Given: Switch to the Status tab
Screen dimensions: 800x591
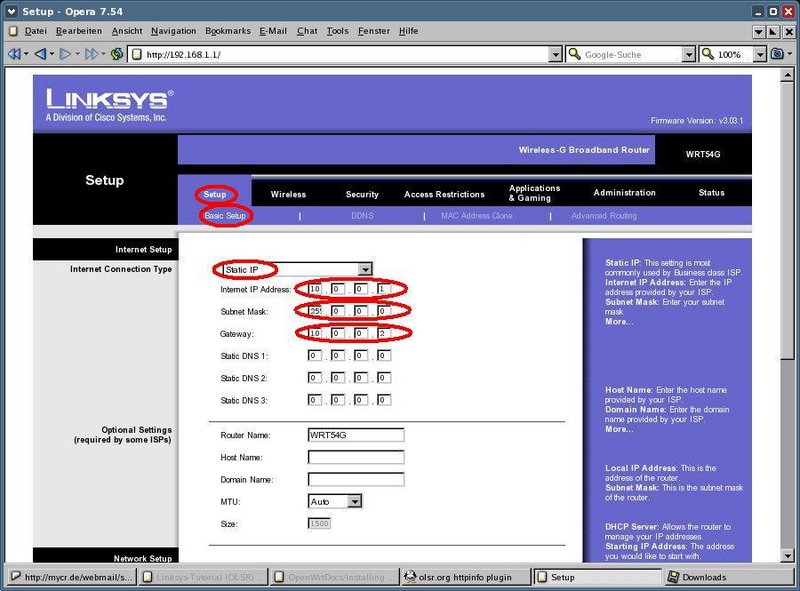Looking at the screenshot, I should click(x=712, y=193).
